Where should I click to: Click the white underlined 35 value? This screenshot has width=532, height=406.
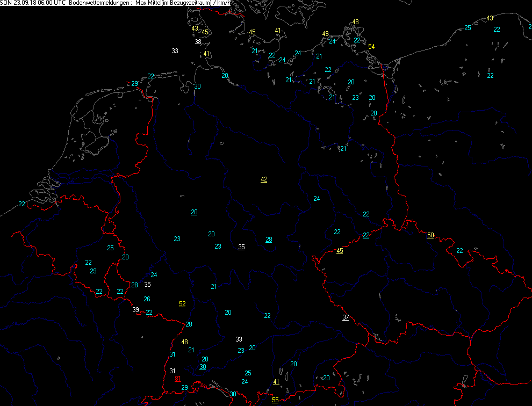point(242,247)
